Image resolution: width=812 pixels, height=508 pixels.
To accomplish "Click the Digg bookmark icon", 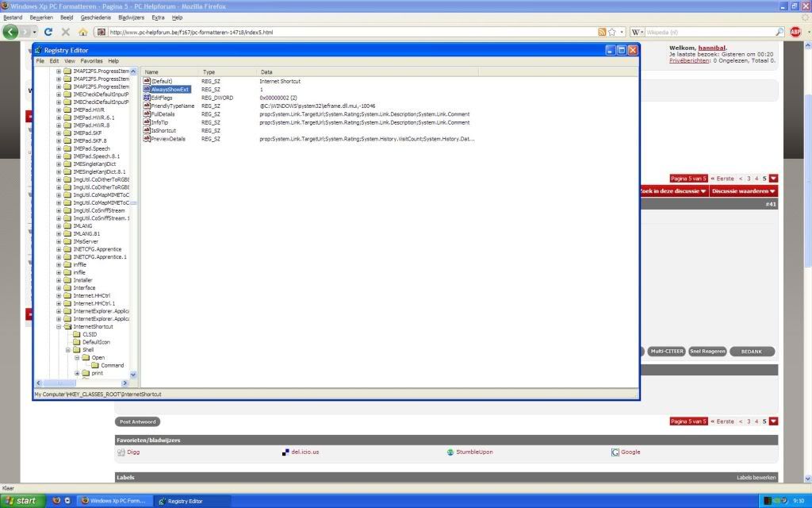I will coord(121,452).
